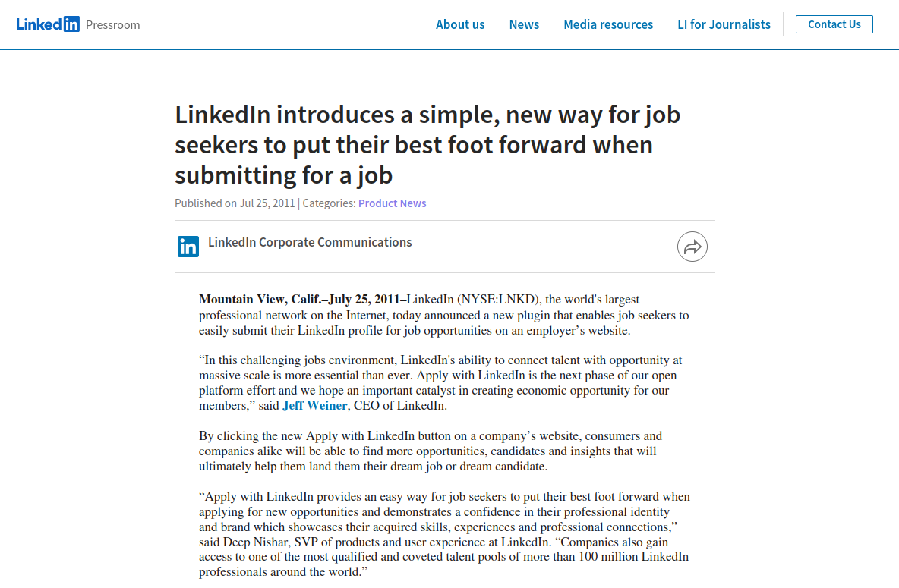Follow the Jeff Weiner link
Screen dimensions: 899x588
click(x=315, y=406)
